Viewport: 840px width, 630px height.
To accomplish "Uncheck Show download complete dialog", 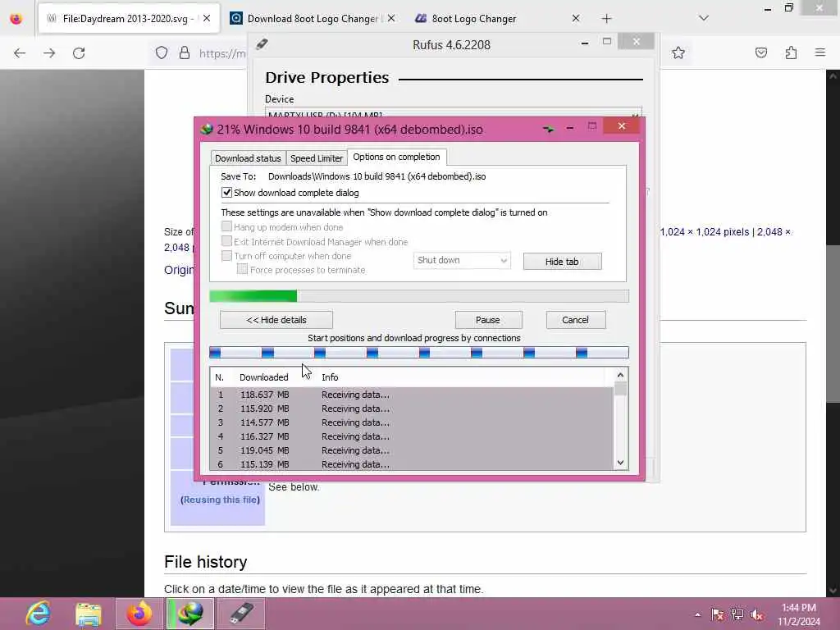I will click(226, 192).
